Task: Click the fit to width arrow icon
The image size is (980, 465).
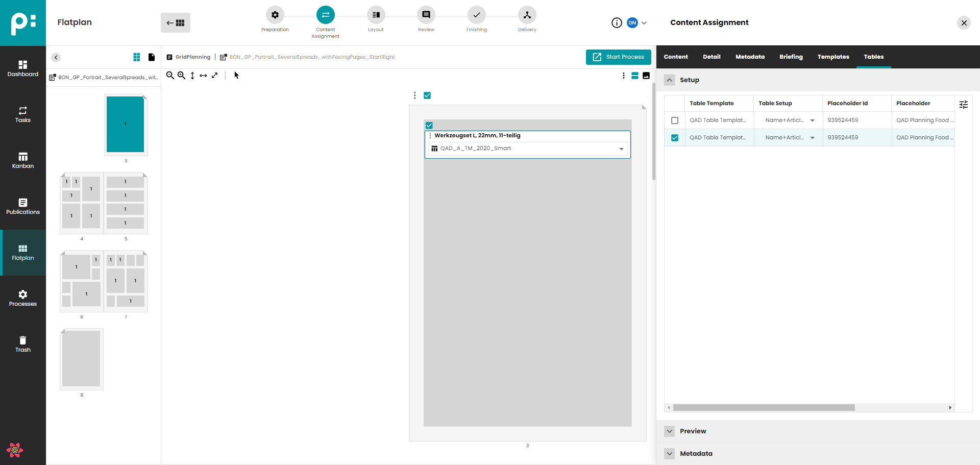Action: click(x=203, y=76)
